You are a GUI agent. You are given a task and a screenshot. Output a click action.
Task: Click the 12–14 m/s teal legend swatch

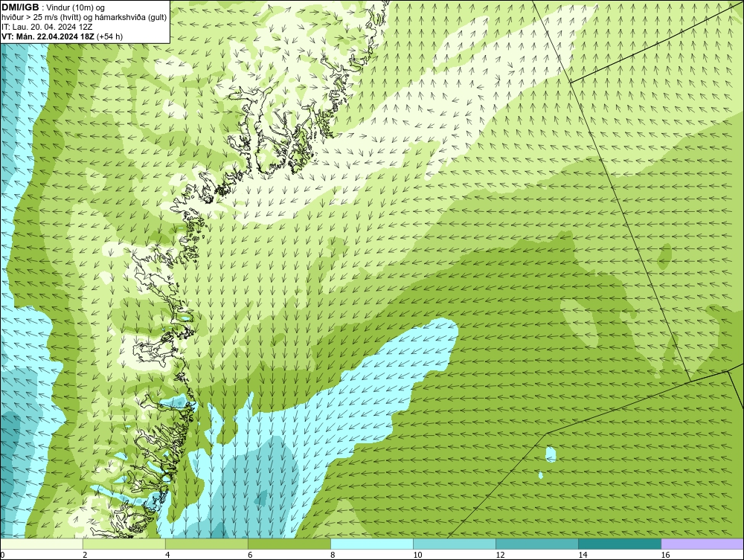pos(536,544)
